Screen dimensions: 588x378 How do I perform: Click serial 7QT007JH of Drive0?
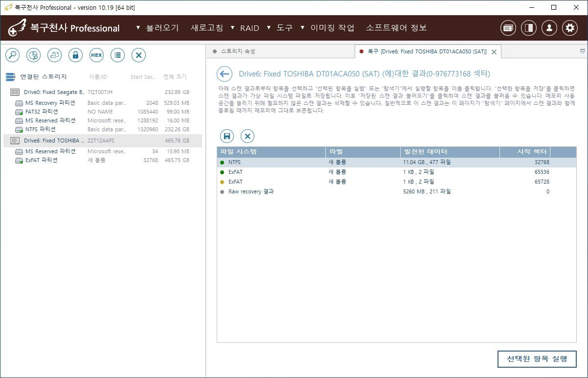(x=100, y=92)
